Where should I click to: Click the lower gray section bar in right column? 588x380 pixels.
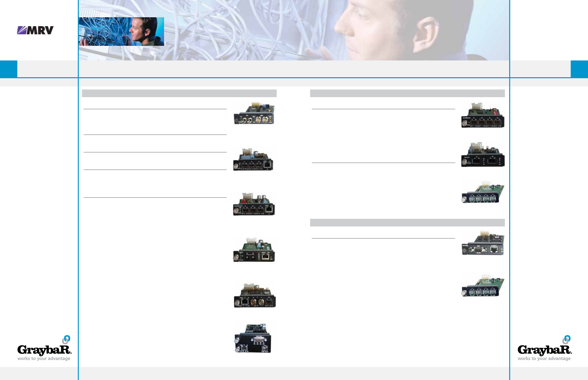point(407,223)
